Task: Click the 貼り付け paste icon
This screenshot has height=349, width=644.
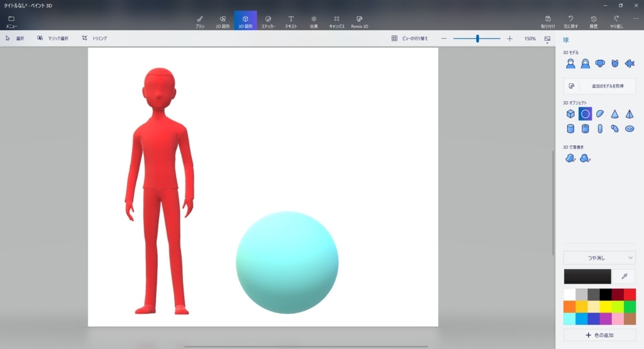Action: 548,22
